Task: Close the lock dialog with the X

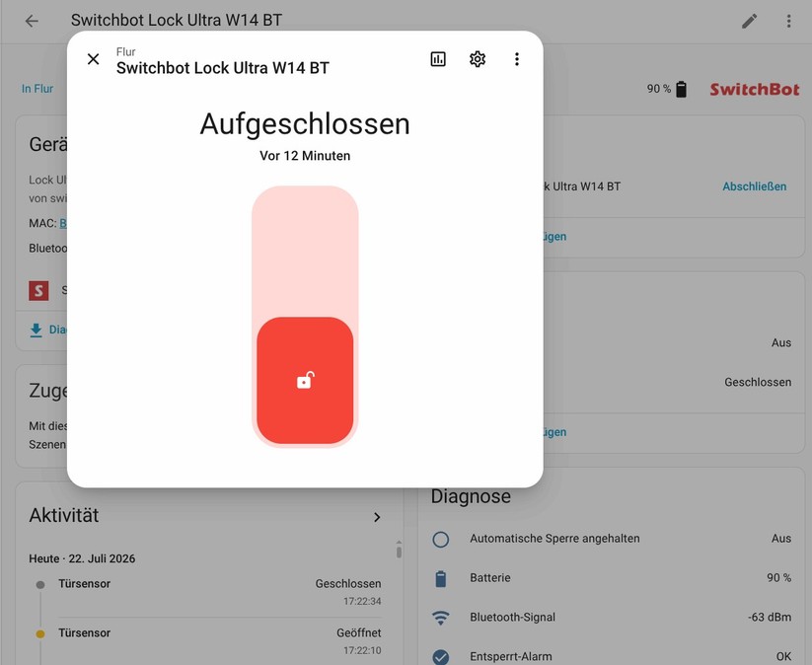Action: coord(93,59)
